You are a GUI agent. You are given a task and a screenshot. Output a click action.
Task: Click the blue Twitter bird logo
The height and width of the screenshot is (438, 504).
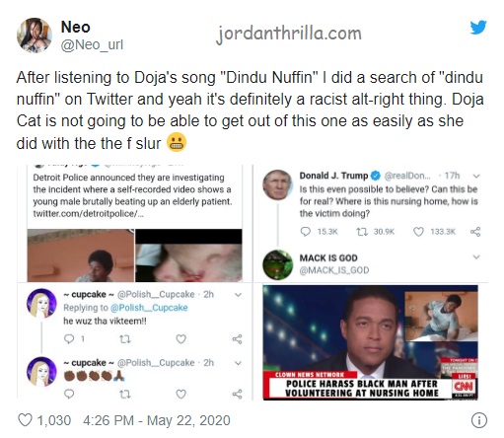point(478,27)
